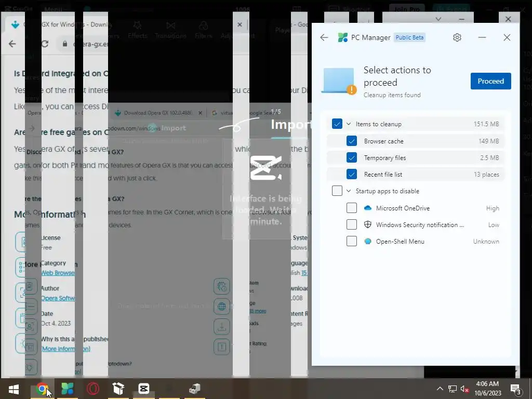532x399 pixels.
Task: Check Startup apps to disable checkbox
Action: (x=337, y=191)
